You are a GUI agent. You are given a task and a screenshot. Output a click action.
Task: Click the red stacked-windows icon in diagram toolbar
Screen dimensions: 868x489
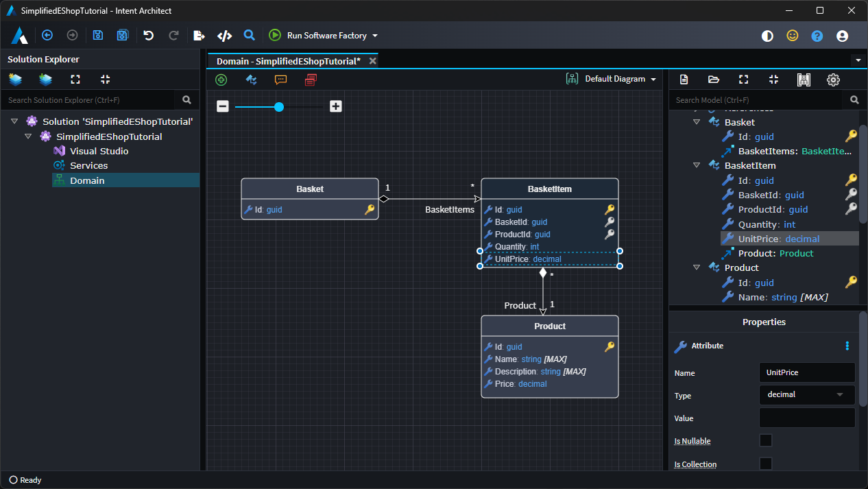coord(311,80)
